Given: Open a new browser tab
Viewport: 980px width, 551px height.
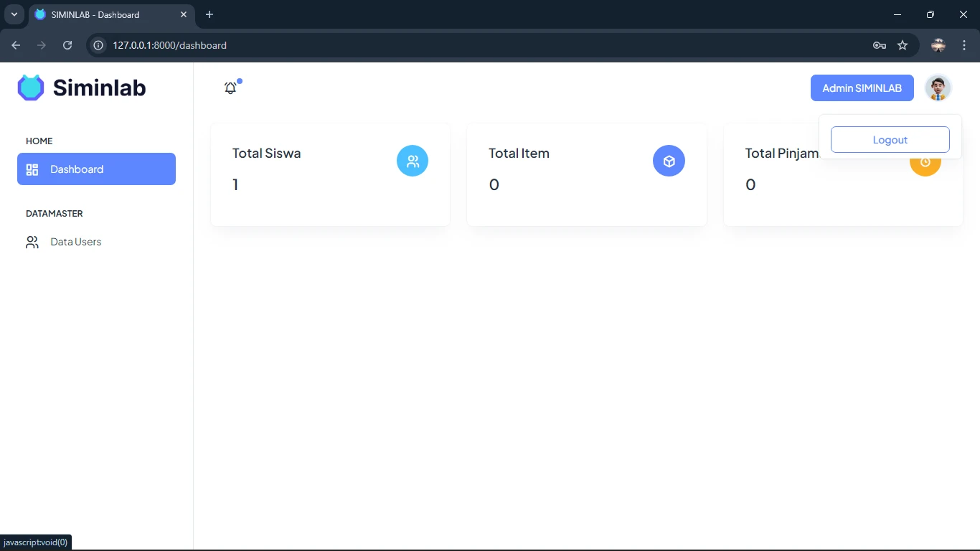Looking at the screenshot, I should pos(209,14).
